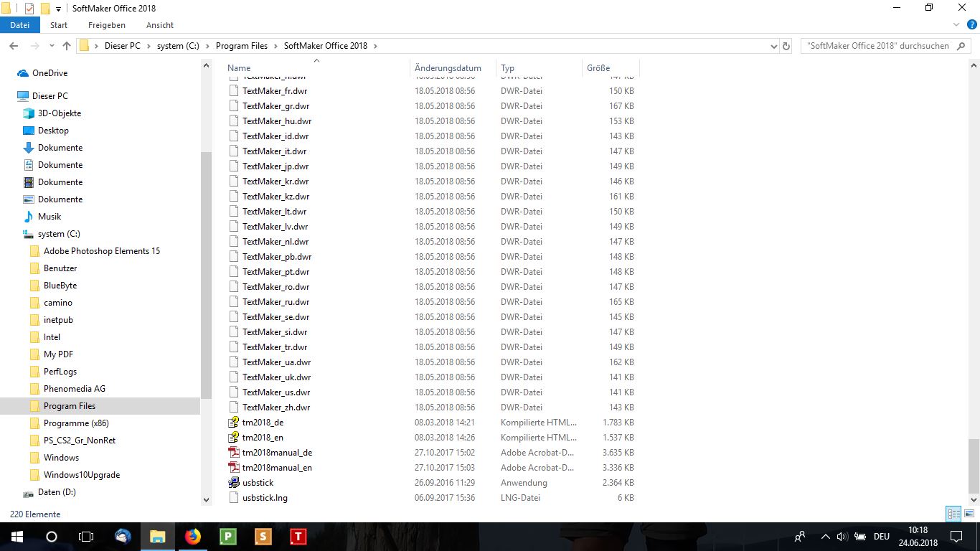
Task: Open Cortana search circle on taskbar
Action: [x=51, y=537]
